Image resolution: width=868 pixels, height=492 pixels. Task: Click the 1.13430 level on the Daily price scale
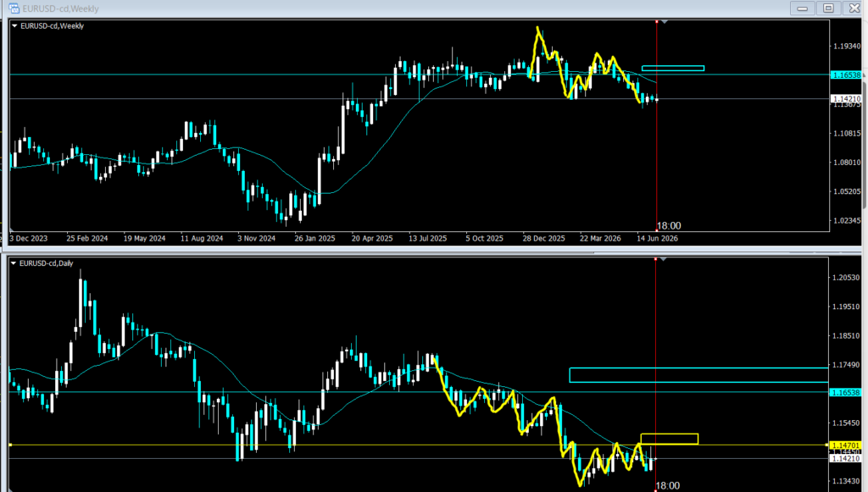[846, 482]
